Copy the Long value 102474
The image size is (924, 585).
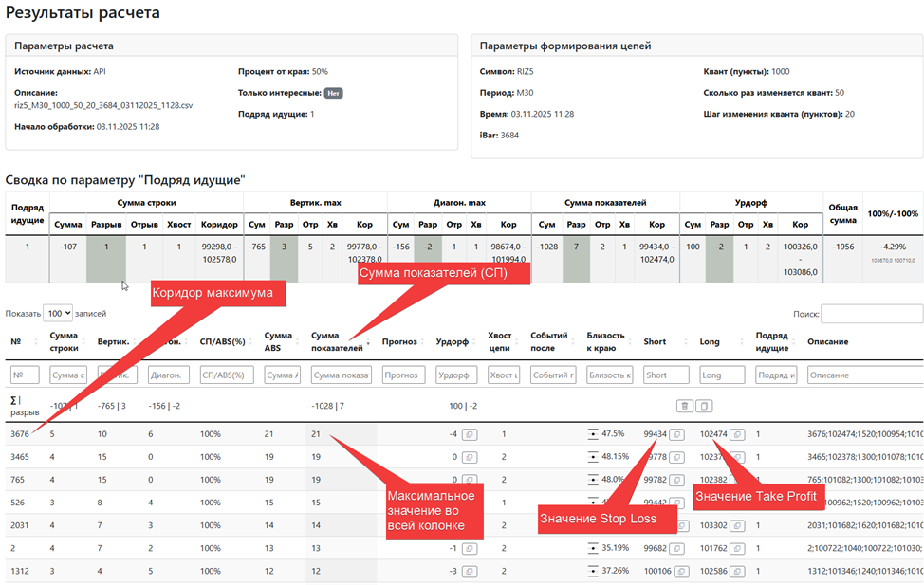[x=737, y=434]
